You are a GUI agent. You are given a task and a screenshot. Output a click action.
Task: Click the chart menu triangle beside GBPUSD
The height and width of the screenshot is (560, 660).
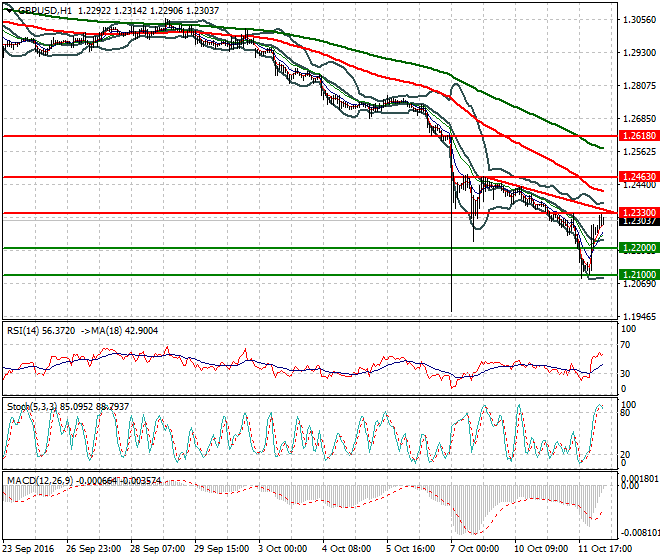(x=10, y=10)
